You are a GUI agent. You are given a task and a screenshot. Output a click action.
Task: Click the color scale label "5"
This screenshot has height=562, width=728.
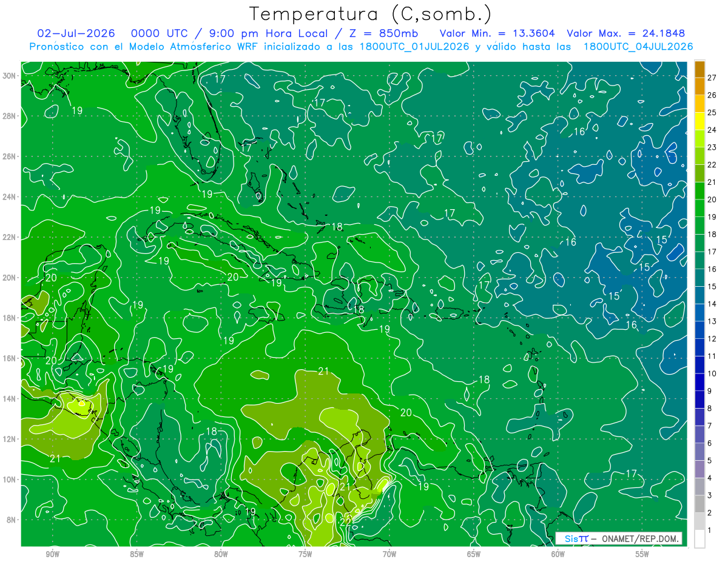(710, 461)
